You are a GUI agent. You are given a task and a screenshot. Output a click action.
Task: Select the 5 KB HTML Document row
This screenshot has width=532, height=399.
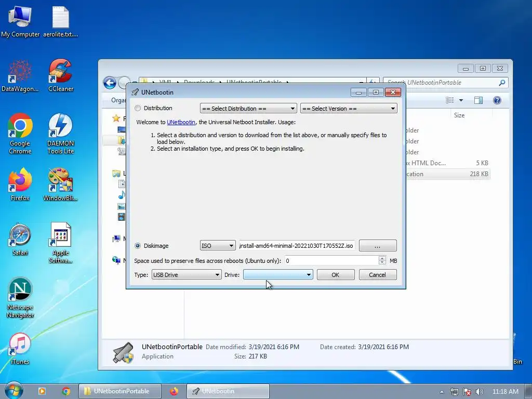(448, 163)
